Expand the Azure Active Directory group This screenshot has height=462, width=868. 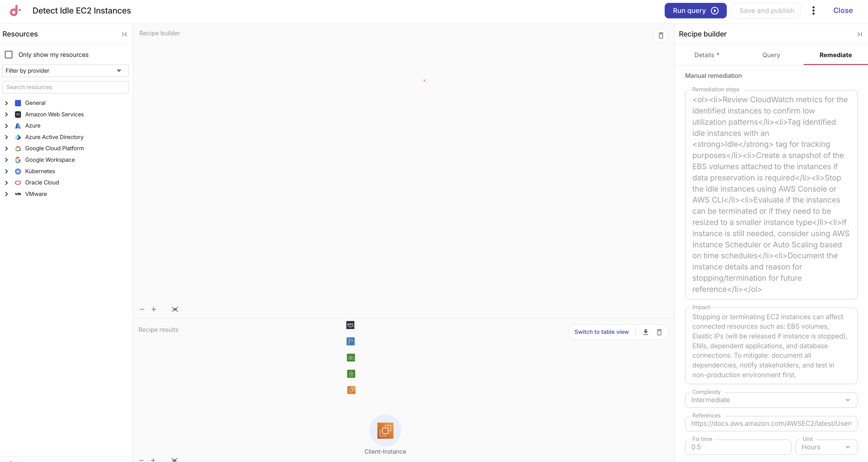pos(6,137)
